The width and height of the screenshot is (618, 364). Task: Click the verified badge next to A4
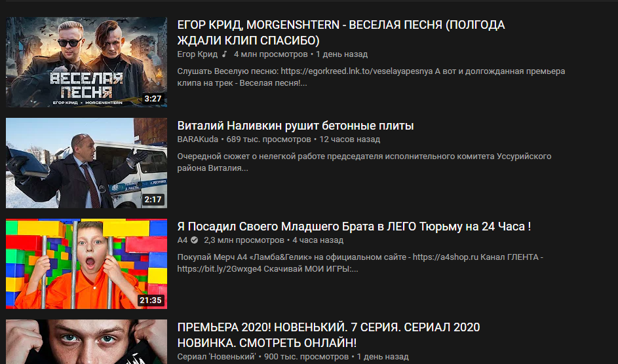click(194, 240)
